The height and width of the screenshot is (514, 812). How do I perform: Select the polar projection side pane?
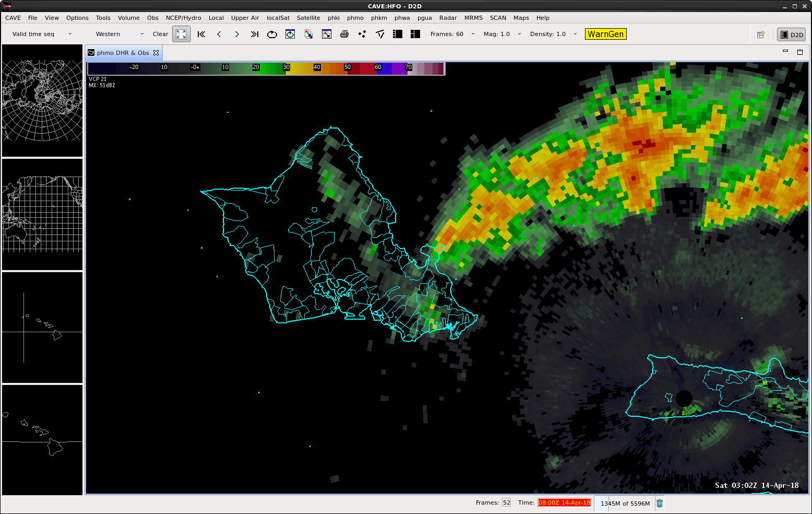tap(42, 100)
